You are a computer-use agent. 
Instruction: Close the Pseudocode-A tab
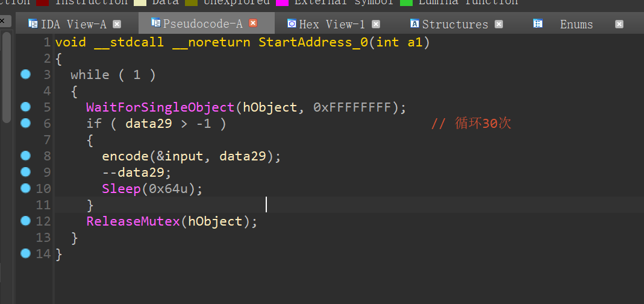pyautogui.click(x=253, y=24)
